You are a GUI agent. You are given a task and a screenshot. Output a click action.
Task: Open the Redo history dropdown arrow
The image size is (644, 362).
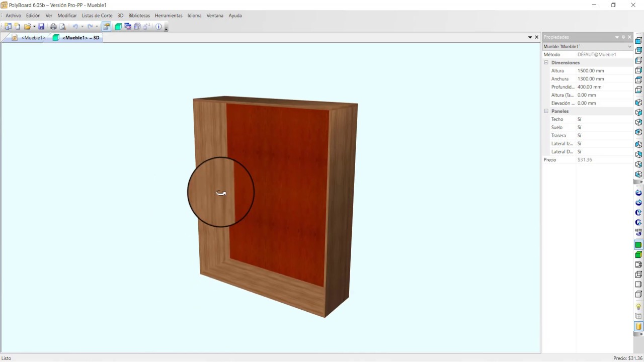pos(97,27)
